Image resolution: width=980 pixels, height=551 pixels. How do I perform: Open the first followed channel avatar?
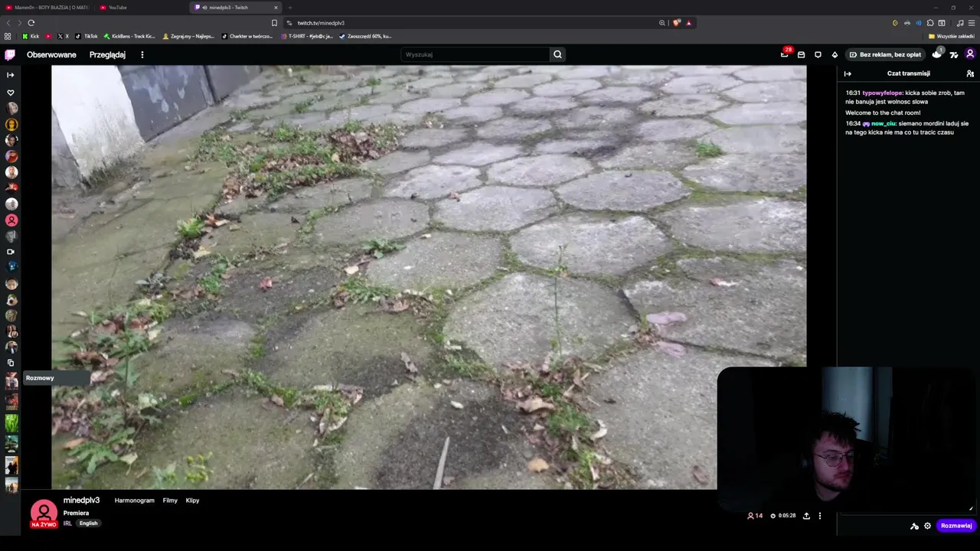click(x=11, y=108)
